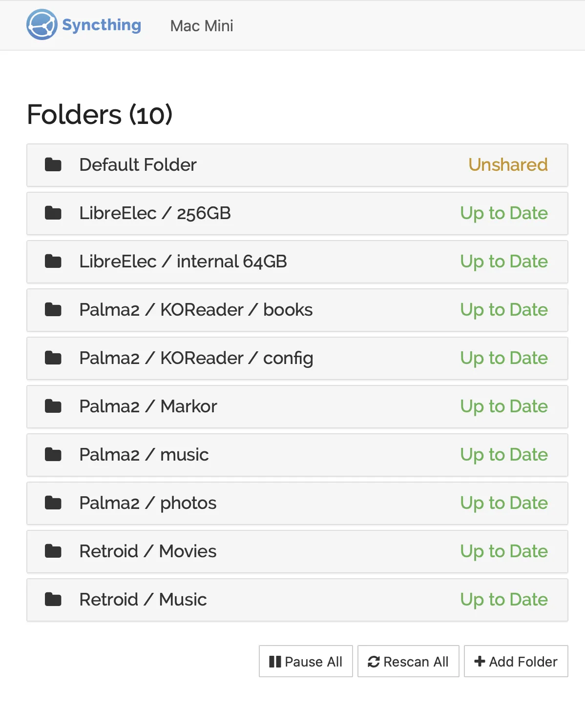Screen dimensions: 585x728
Task: Expand the Palma2 / photos folder details
Action: point(293,503)
